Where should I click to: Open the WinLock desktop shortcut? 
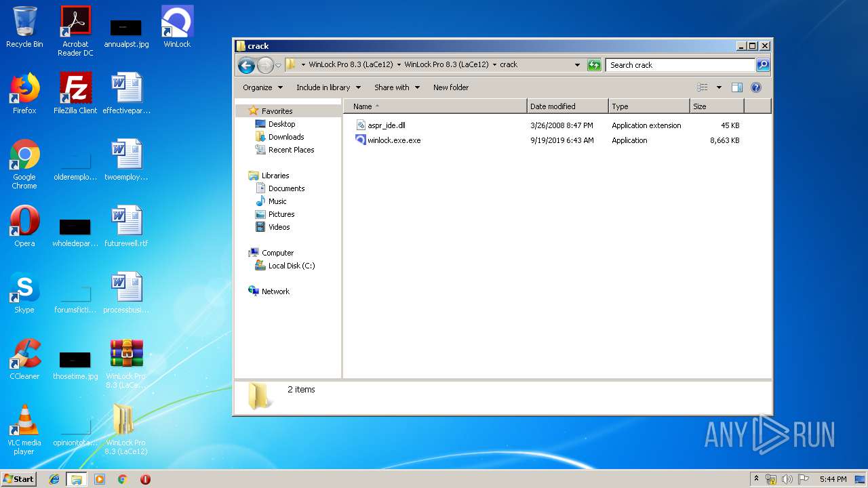[x=177, y=27]
